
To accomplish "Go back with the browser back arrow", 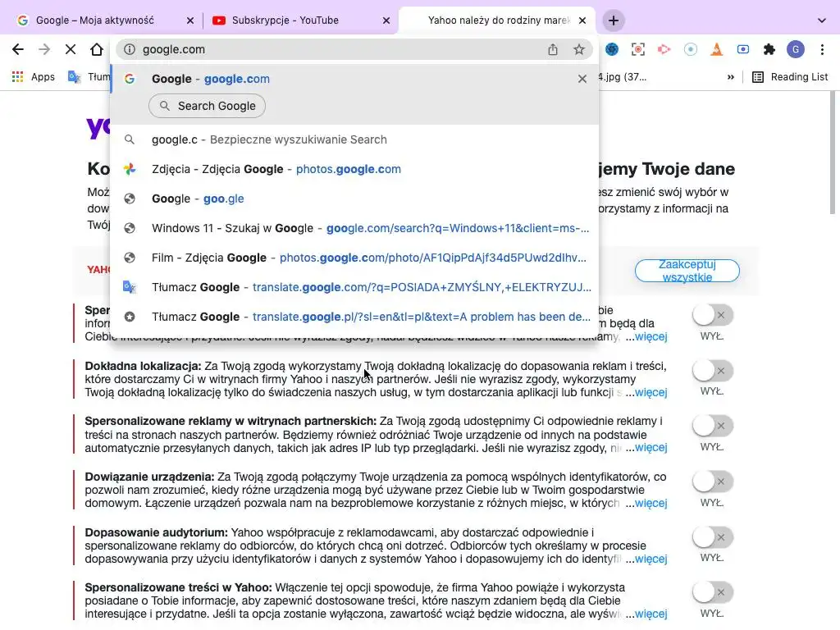I will tap(18, 49).
